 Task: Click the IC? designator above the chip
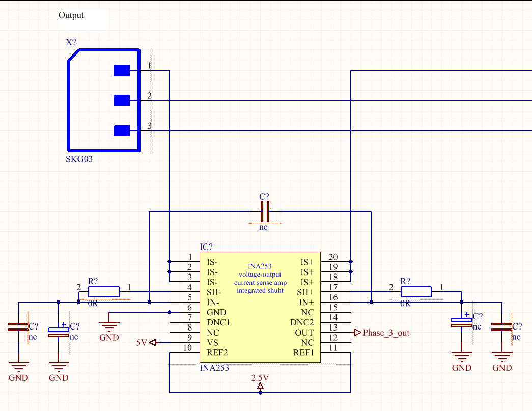point(206,246)
